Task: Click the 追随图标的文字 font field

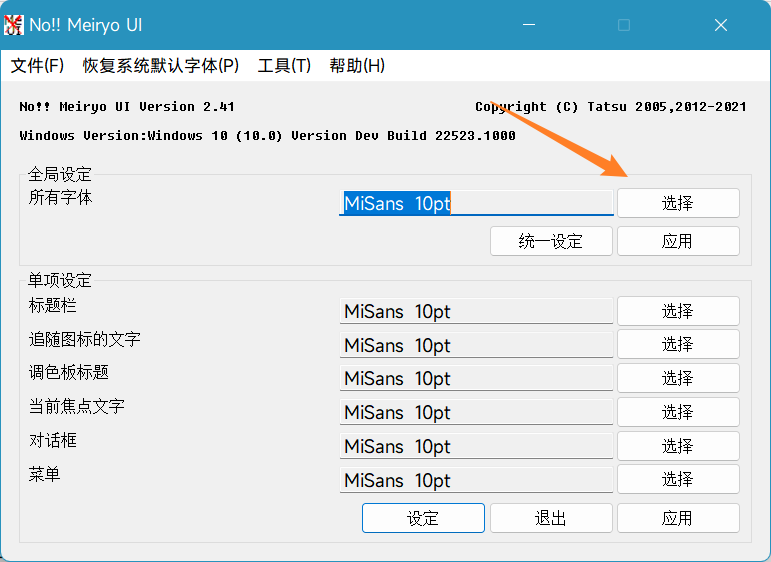Action: coord(476,345)
